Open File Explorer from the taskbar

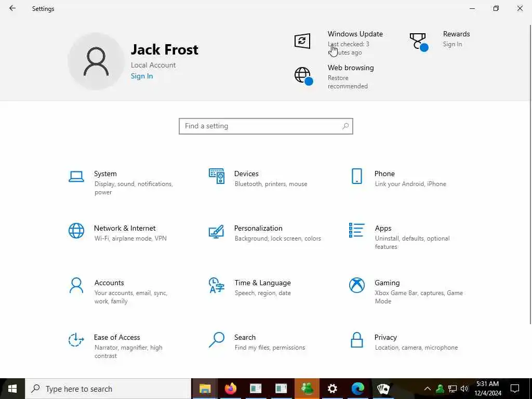point(205,389)
